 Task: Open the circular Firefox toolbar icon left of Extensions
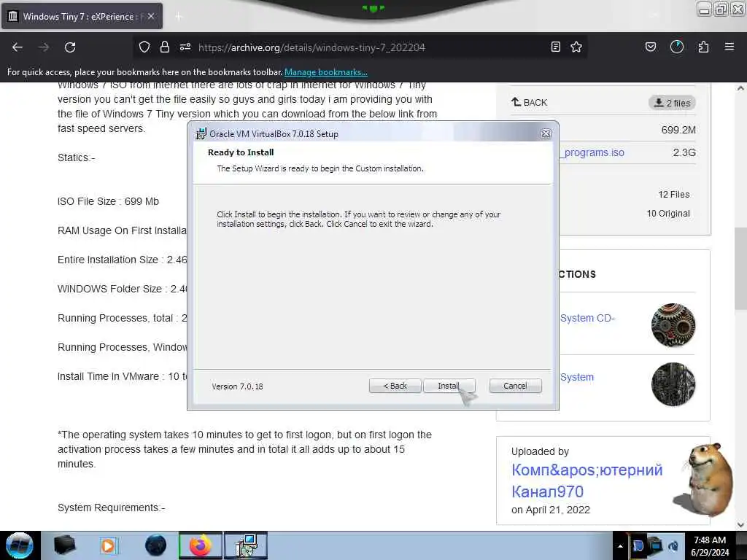[676, 47]
